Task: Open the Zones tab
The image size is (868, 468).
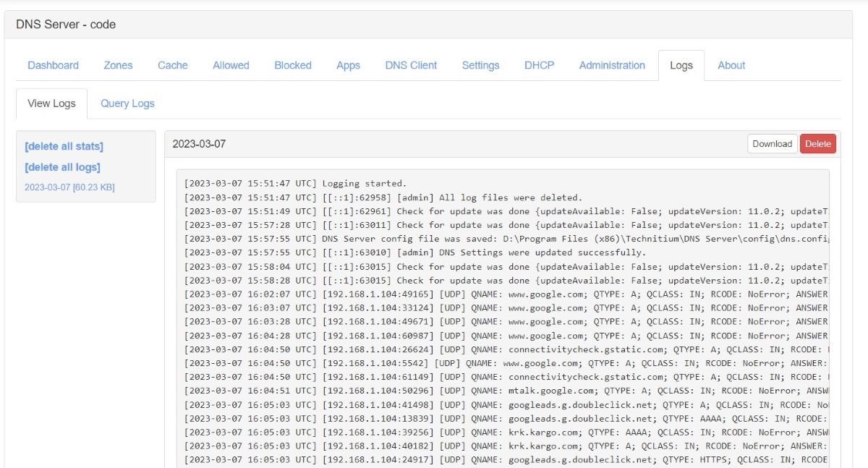Action: [118, 65]
